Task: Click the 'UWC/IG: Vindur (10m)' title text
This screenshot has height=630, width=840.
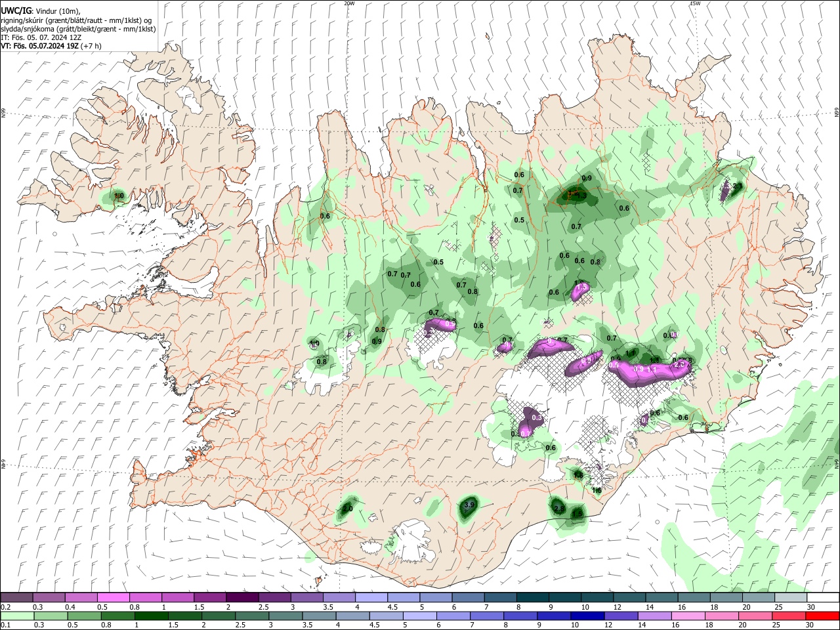Action: tap(41, 11)
